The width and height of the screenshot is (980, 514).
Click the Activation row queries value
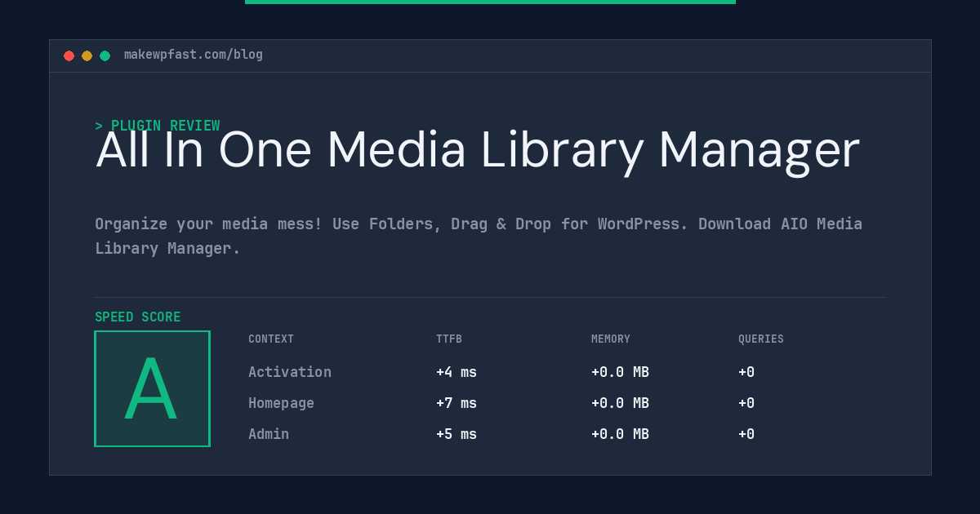click(746, 372)
